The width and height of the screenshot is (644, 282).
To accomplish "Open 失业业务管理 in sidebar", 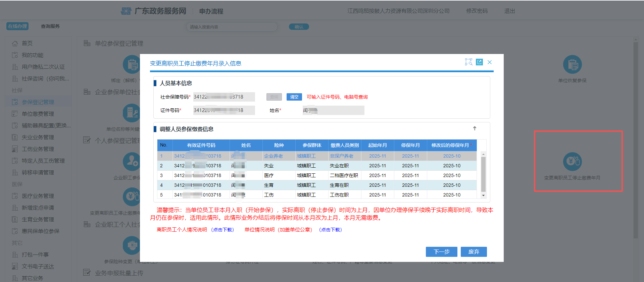I will pos(38,137).
